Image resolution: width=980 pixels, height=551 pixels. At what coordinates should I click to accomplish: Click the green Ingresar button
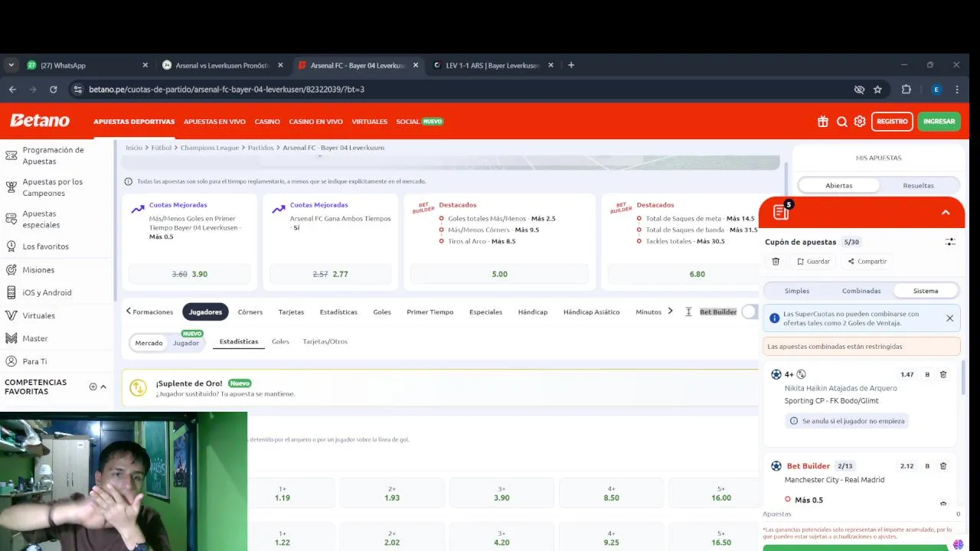pos(939,121)
